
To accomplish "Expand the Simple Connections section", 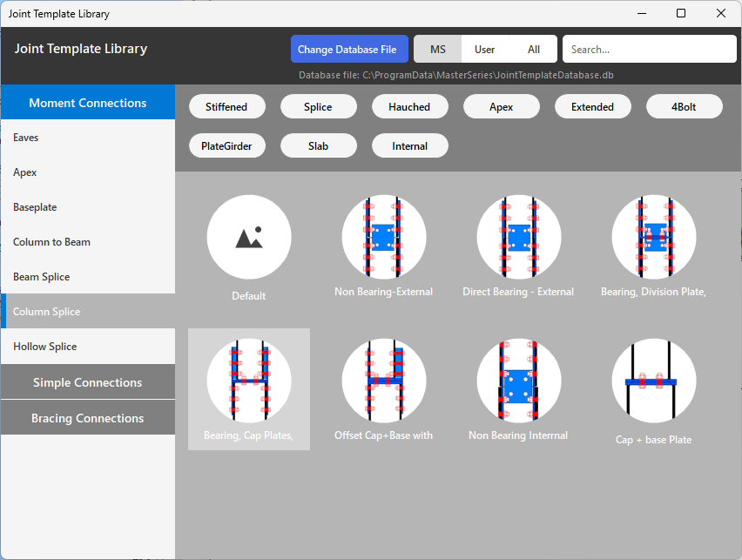I will (87, 382).
